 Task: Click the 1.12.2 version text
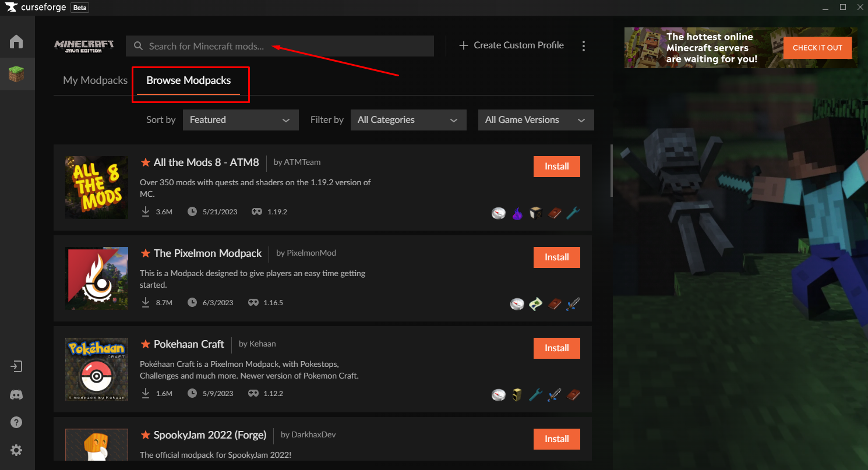(273, 394)
